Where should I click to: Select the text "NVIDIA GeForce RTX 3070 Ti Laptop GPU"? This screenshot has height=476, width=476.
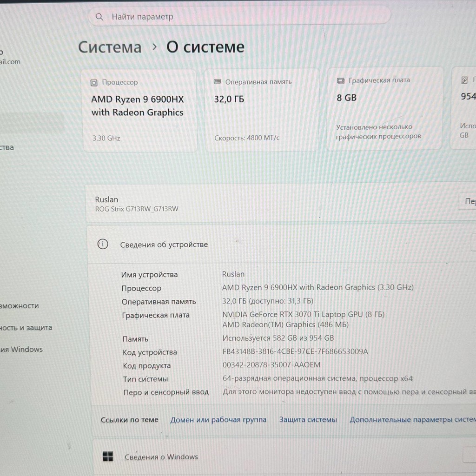click(x=292, y=315)
